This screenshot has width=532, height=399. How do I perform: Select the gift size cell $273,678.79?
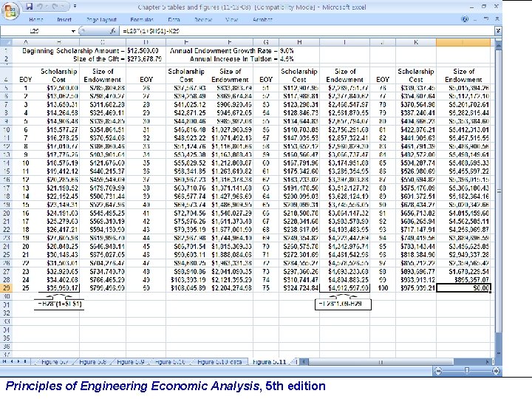coord(146,59)
